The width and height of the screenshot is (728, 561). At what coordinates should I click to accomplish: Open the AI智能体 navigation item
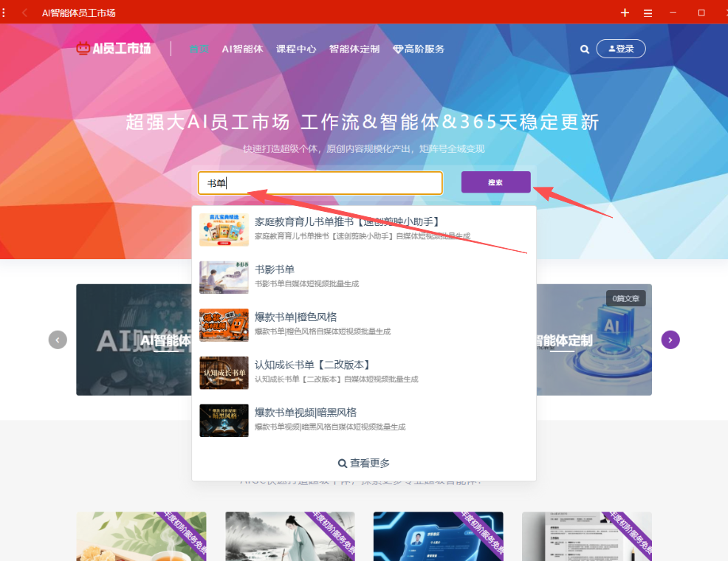click(x=242, y=49)
